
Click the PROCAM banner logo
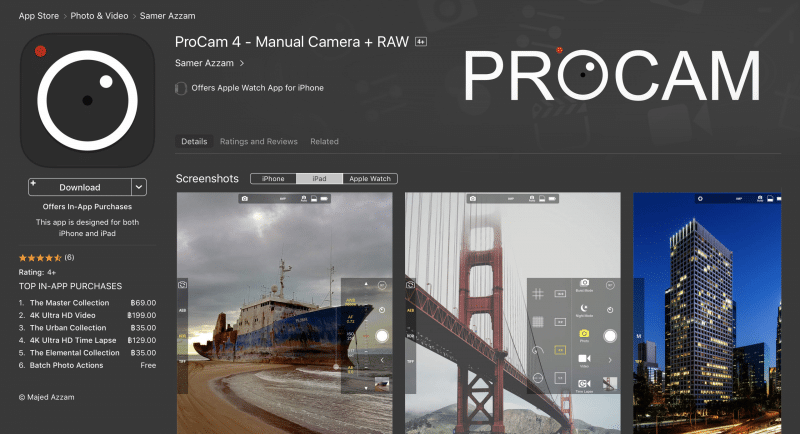(x=612, y=75)
